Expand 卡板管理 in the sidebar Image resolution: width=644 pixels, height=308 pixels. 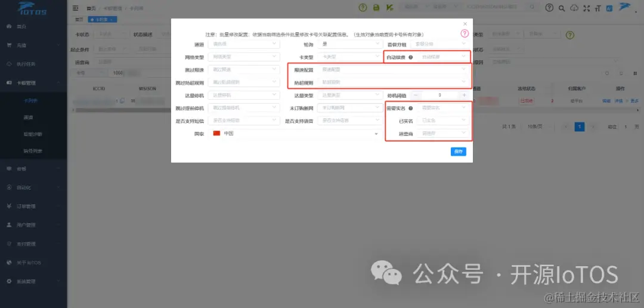33,82
